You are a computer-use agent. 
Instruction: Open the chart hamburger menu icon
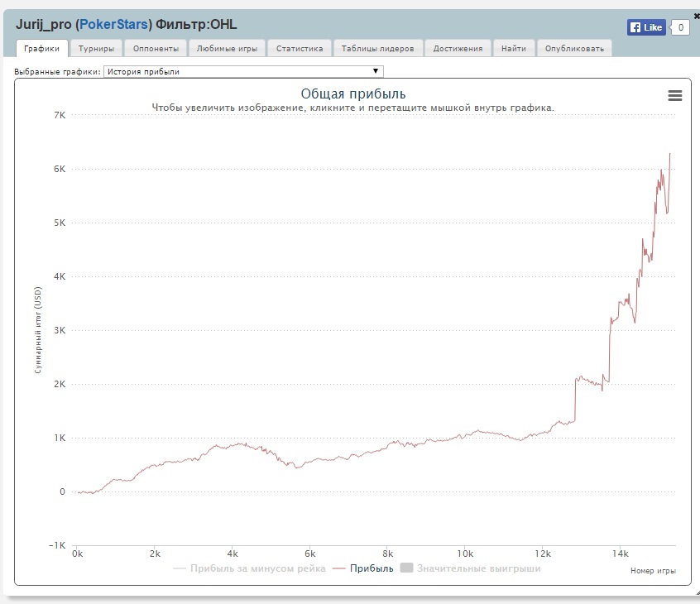pos(674,96)
